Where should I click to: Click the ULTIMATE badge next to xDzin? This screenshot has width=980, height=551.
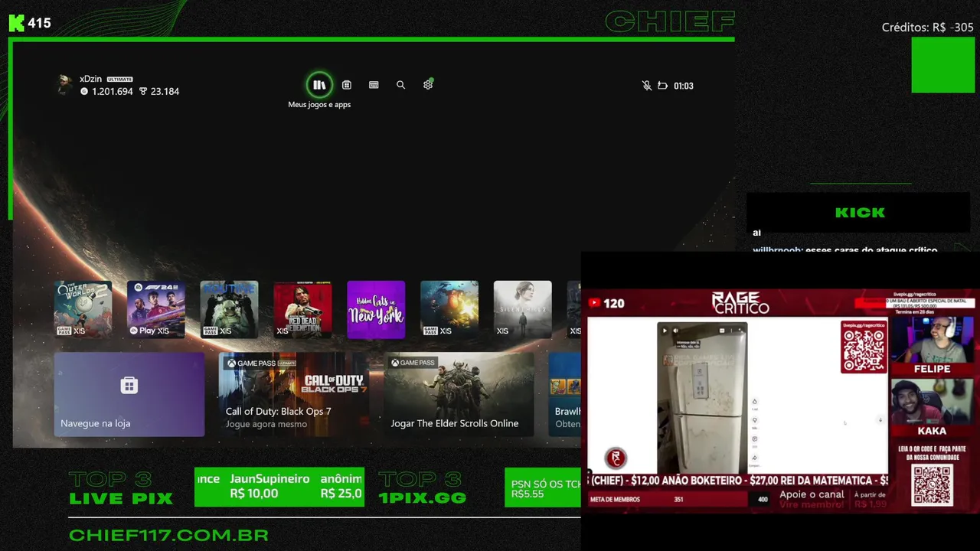pyautogui.click(x=120, y=79)
